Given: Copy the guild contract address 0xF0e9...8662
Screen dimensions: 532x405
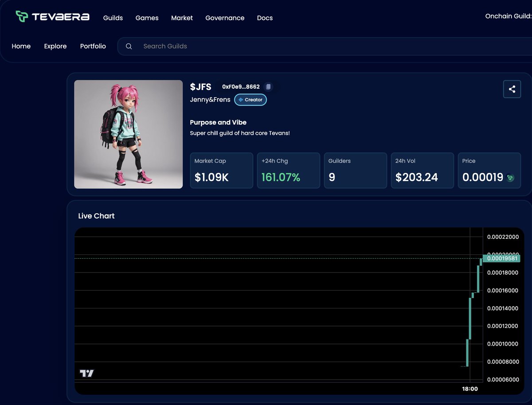Looking at the screenshot, I should [268, 87].
